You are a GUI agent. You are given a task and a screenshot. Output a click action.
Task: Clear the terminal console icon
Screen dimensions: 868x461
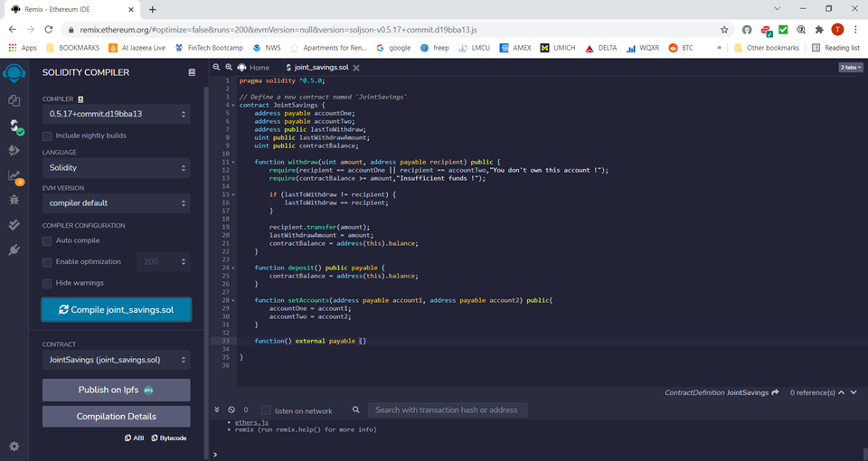[x=231, y=409]
